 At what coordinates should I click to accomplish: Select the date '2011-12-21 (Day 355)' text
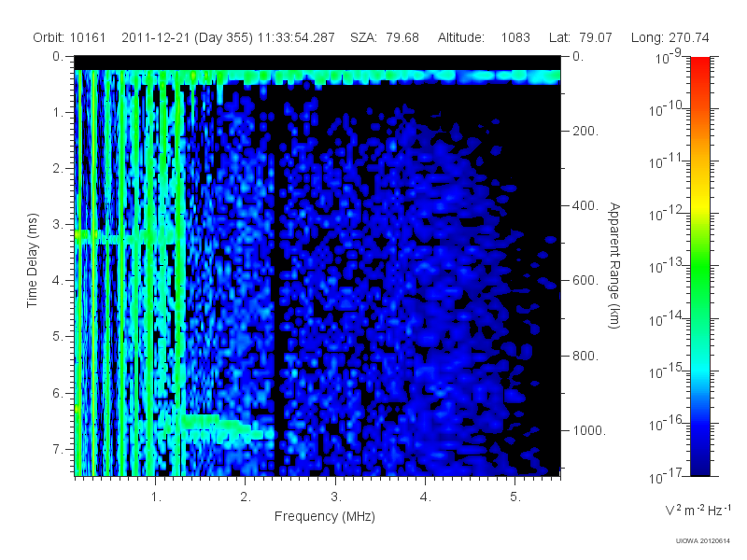(188, 37)
